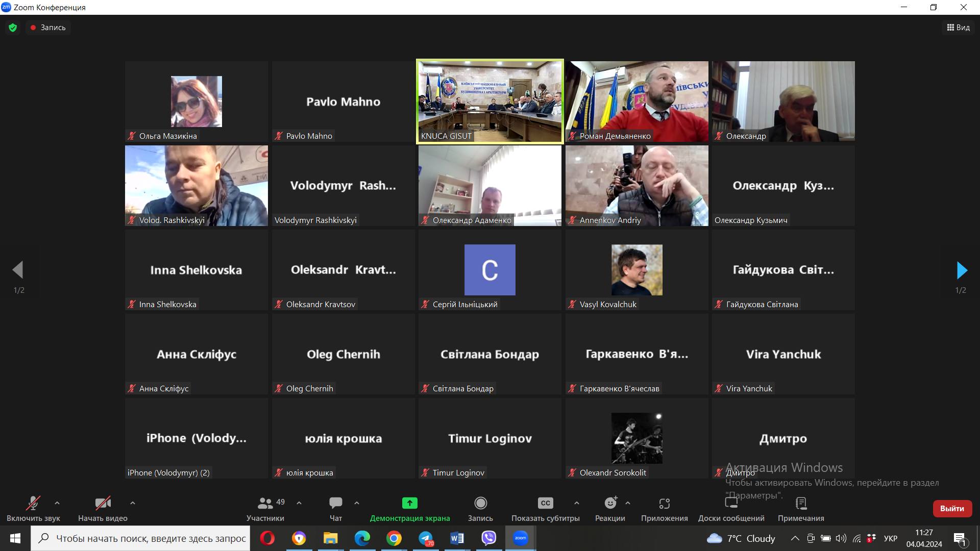The height and width of the screenshot is (551, 980).
Task: Expand subtitles options arrow
Action: pyautogui.click(x=577, y=503)
